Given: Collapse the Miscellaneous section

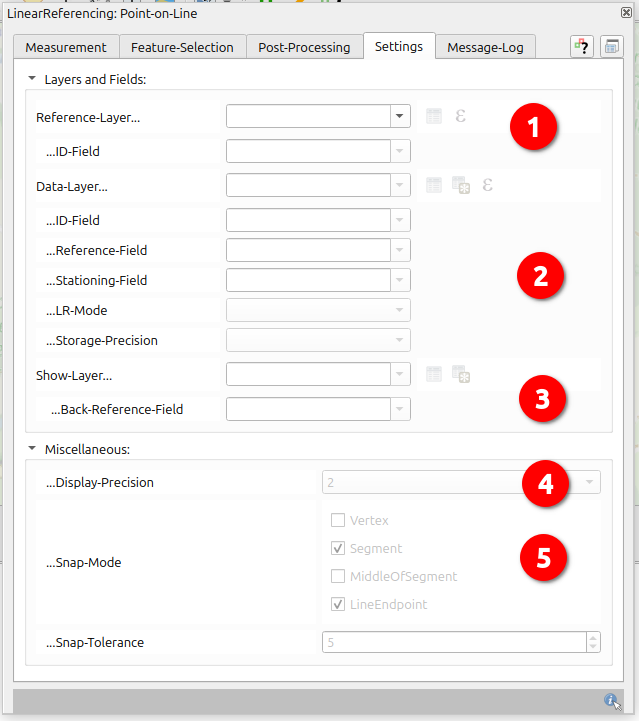Looking at the screenshot, I should 32,450.
